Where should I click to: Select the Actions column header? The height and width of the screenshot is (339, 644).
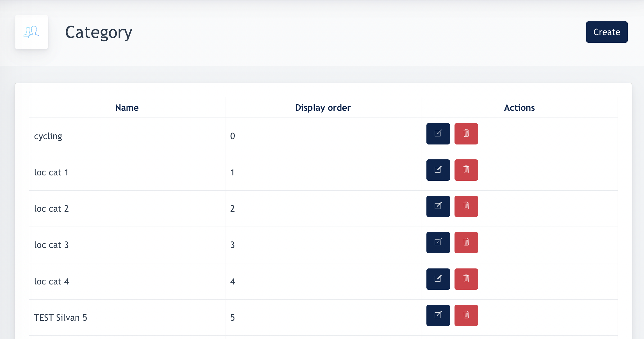[x=519, y=108]
